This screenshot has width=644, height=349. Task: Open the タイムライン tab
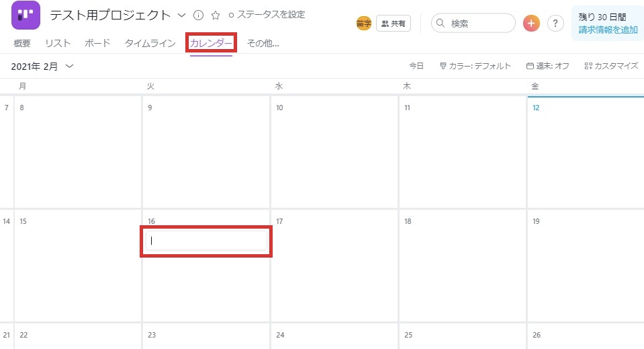coord(150,43)
